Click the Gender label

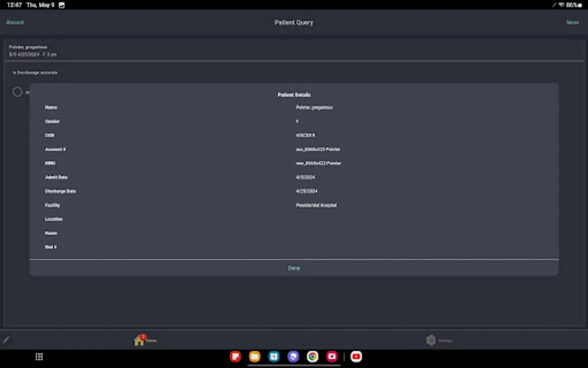[52, 121]
